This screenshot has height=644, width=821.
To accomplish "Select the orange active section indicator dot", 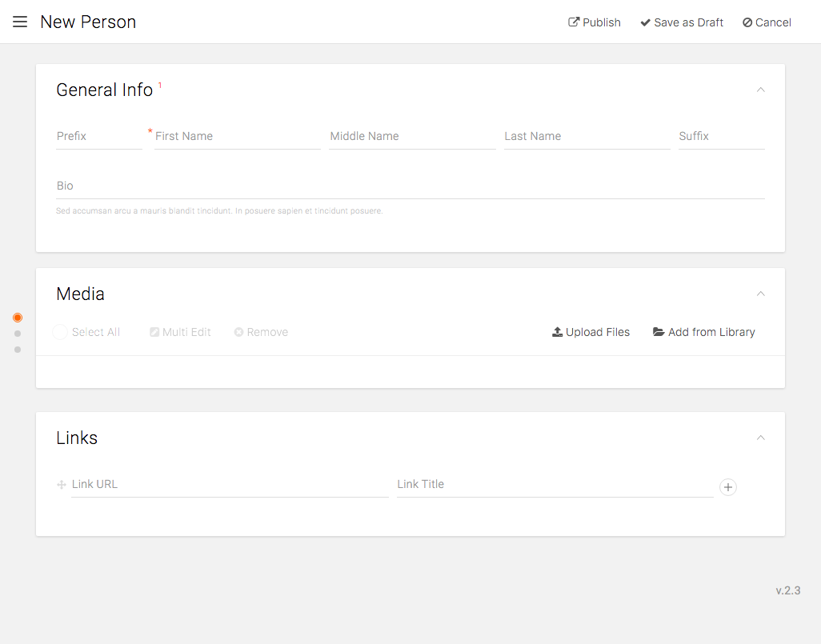I will point(18,318).
